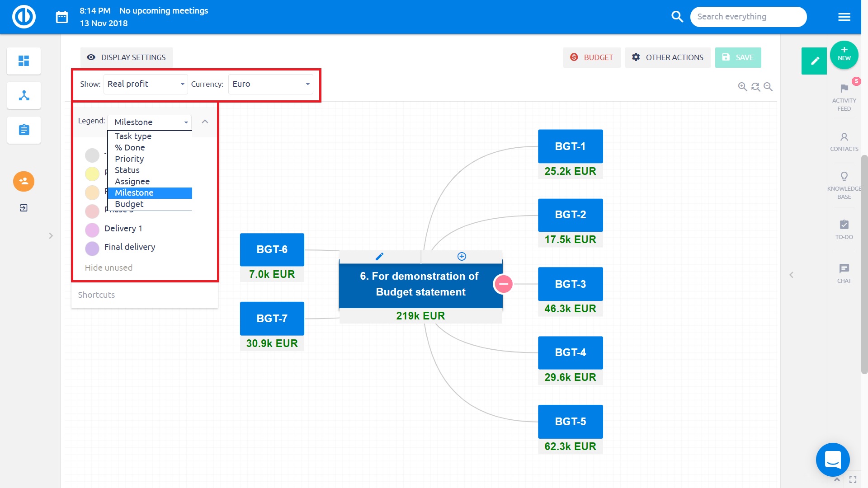Open the Show Real profit dropdown
Viewport: 868px width, 488px height.
(146, 84)
